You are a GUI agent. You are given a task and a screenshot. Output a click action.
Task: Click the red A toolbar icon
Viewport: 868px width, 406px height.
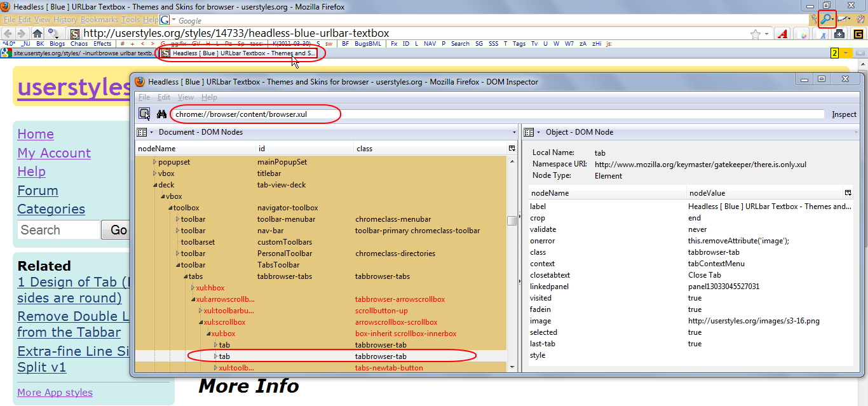click(782, 34)
